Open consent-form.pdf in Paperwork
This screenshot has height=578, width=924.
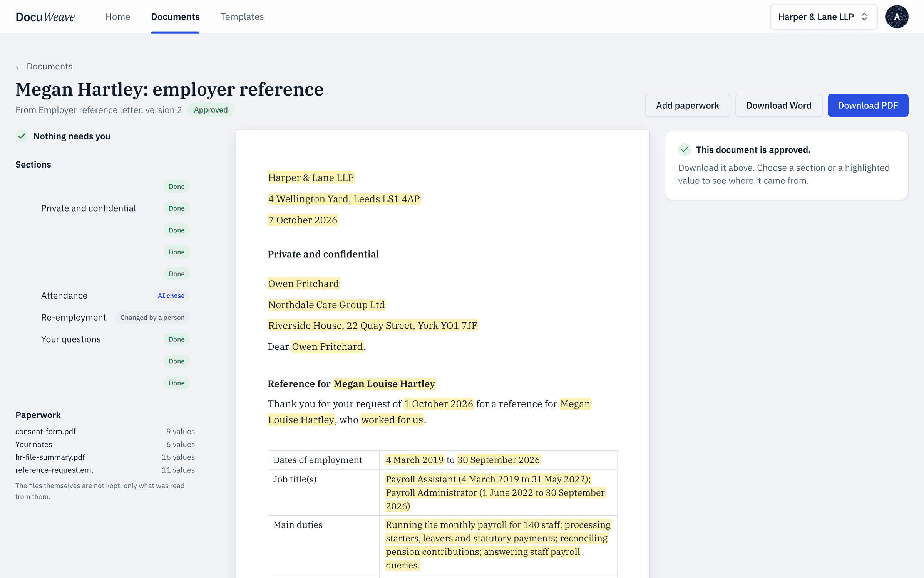[x=45, y=432]
